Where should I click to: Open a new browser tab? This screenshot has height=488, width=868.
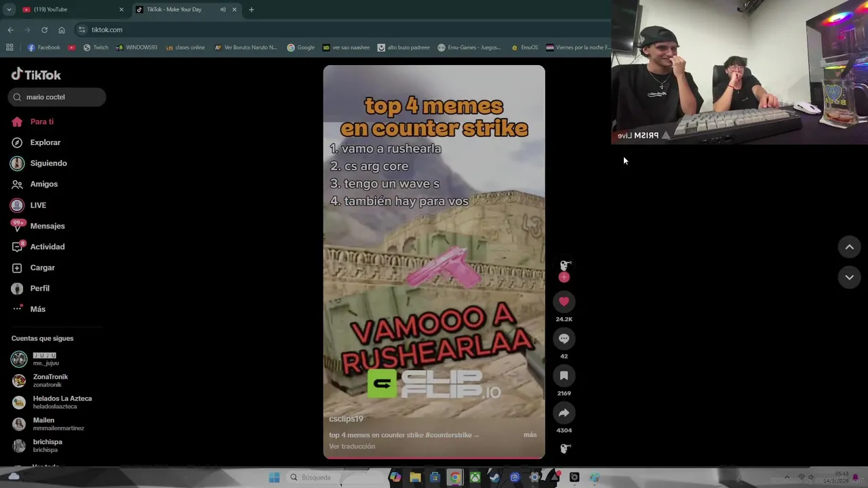point(251,9)
